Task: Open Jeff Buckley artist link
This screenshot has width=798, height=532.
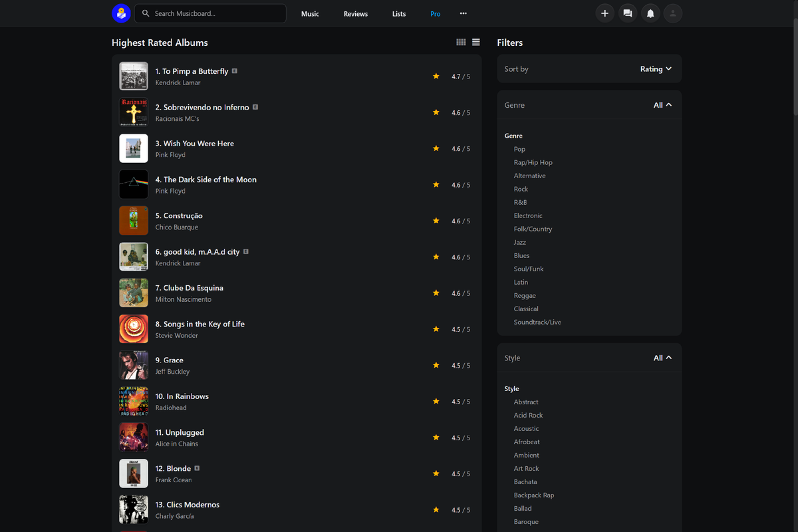Action: tap(172, 372)
